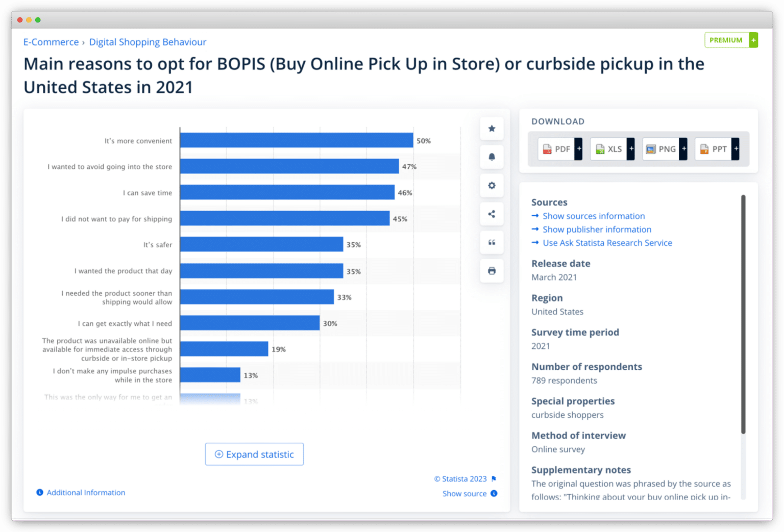Viewport: 784px width, 532px height.
Task: Open chart settings via the gear icon
Action: coord(492,185)
